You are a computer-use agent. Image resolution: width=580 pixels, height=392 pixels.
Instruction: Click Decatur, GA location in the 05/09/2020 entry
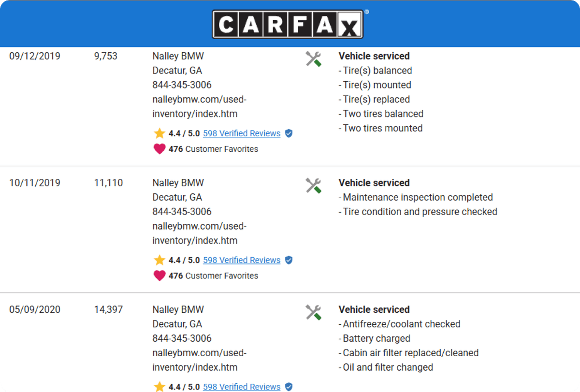tap(177, 324)
